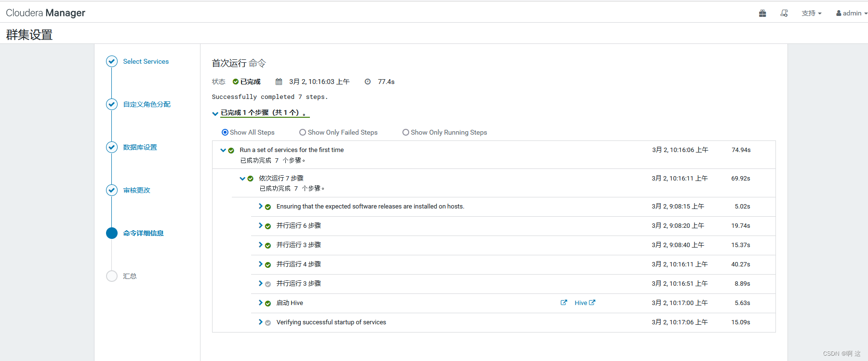Image resolution: width=868 pixels, height=361 pixels.
Task: Select Show All Steps radio button
Action: pyautogui.click(x=225, y=132)
